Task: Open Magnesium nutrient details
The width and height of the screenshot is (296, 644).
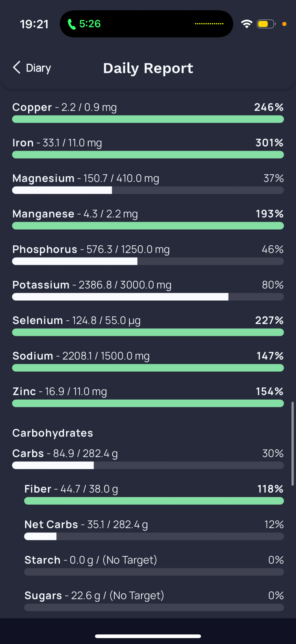Action: 148,183
